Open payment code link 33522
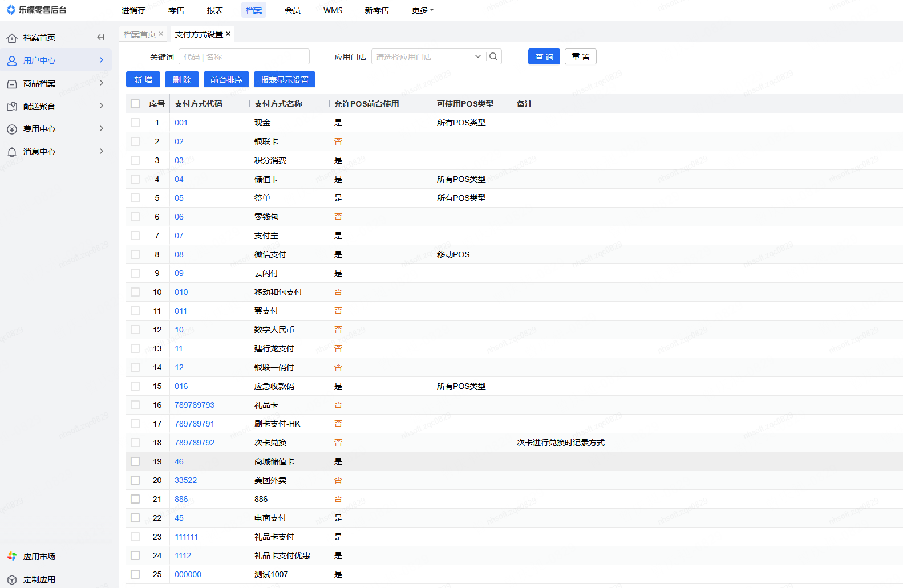This screenshot has height=588, width=903. pyautogui.click(x=185, y=480)
